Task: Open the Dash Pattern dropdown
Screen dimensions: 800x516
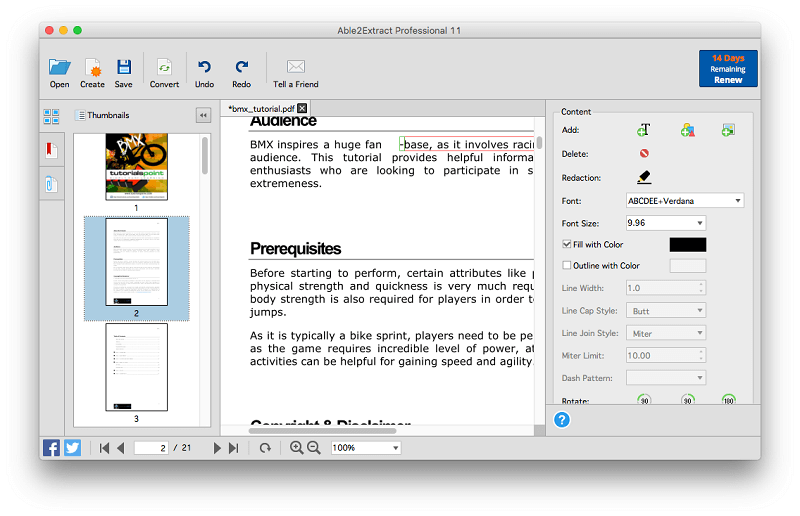Action: pyautogui.click(x=666, y=378)
